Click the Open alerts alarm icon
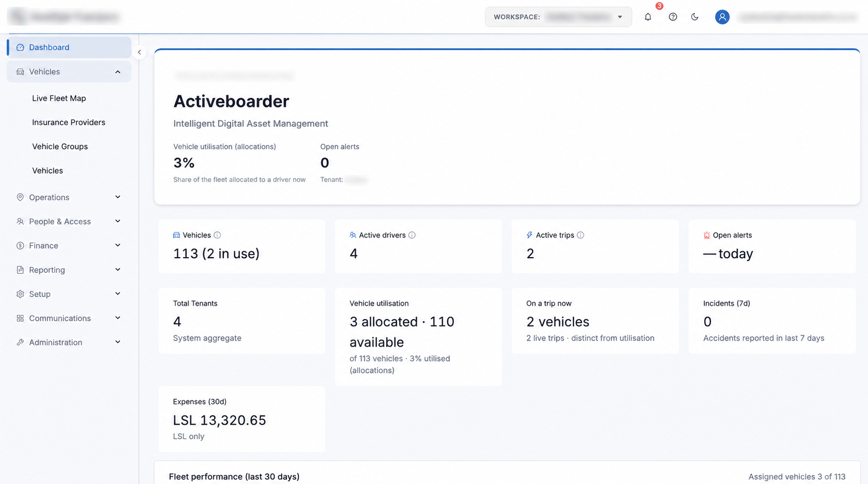 pos(707,235)
